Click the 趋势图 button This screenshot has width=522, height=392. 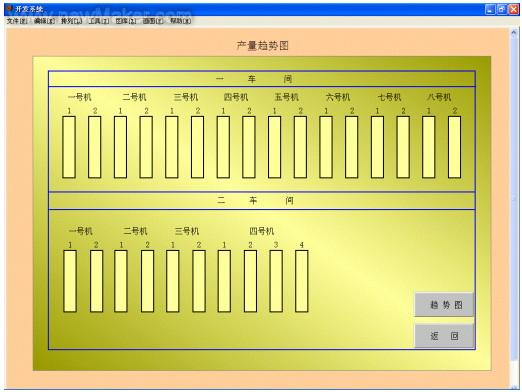444,304
